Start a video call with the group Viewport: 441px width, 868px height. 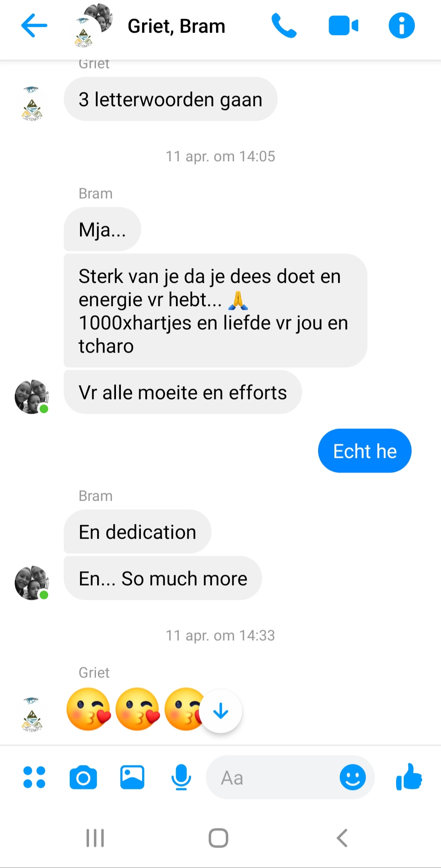(343, 26)
